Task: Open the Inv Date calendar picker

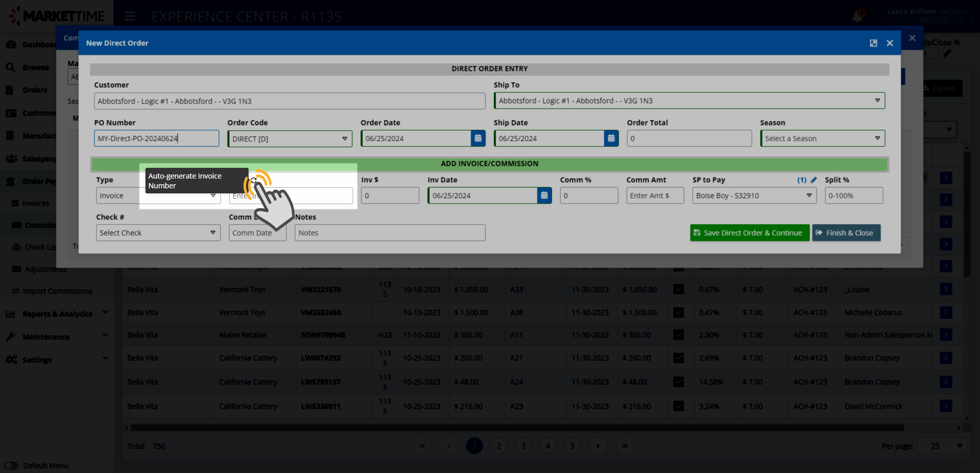Action: pos(544,195)
